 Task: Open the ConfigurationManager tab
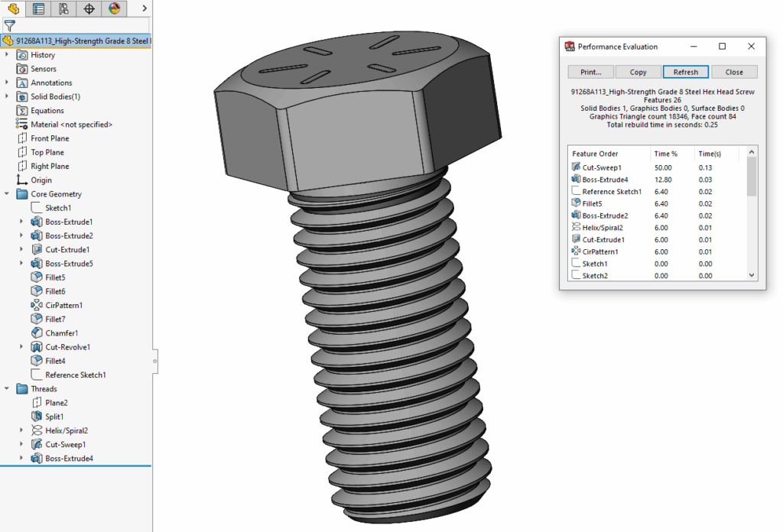63,9
